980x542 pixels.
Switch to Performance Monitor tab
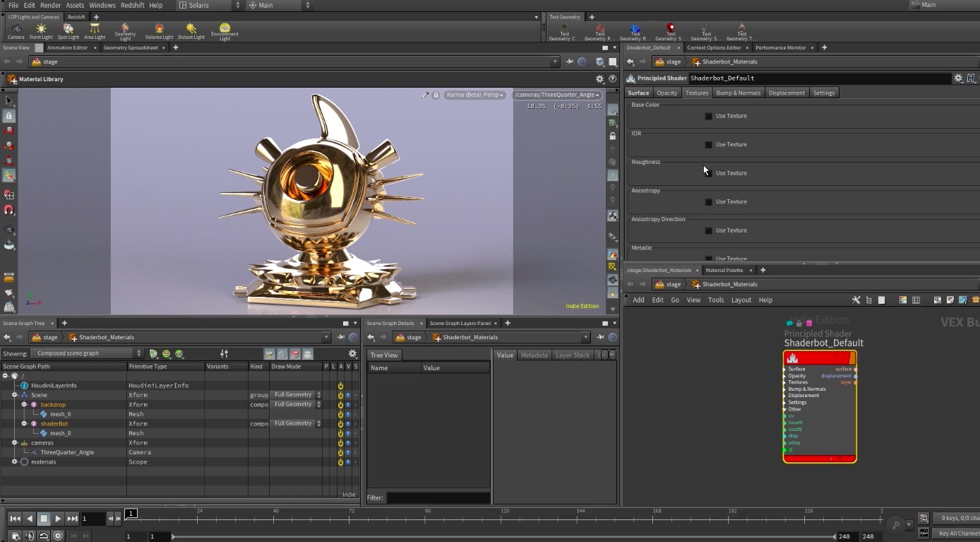click(780, 48)
